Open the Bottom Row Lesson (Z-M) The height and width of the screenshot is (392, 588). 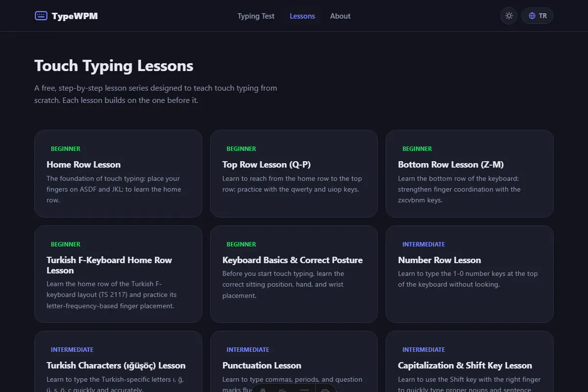pos(451,165)
